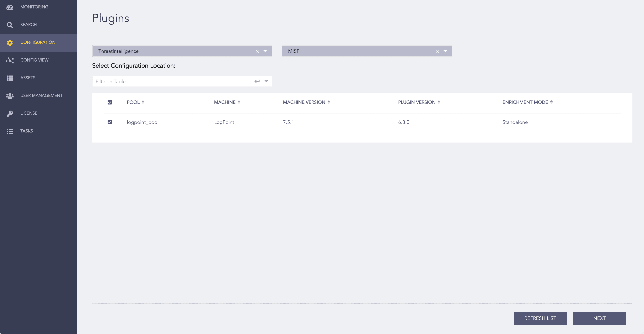644x334 pixels.
Task: Click the REFRESH LIST button
Action: click(540, 318)
